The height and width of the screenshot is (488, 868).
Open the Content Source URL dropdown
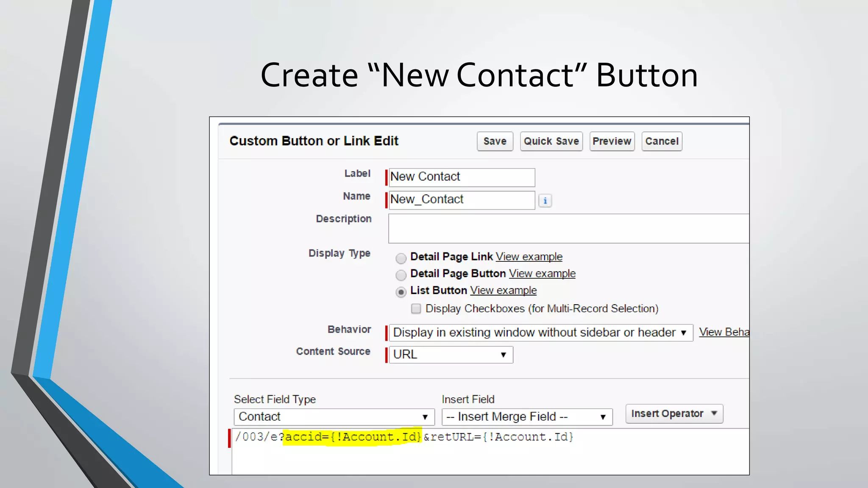(x=451, y=355)
